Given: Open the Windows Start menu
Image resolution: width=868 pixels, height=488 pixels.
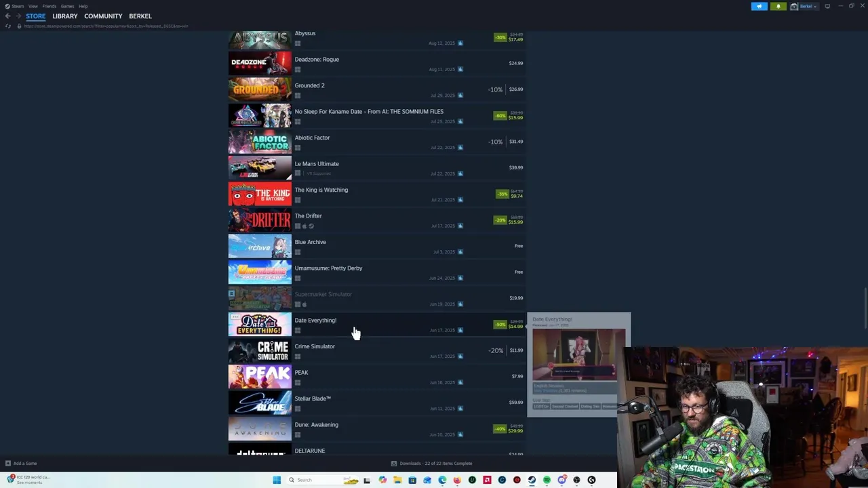Looking at the screenshot, I should (x=277, y=480).
